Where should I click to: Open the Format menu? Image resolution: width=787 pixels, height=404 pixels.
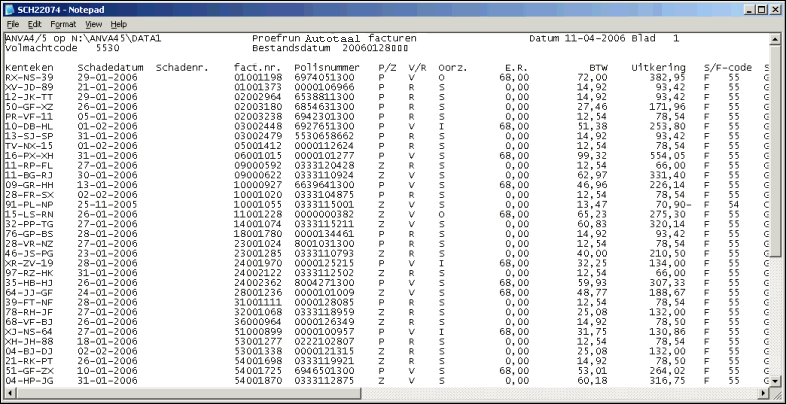pyautogui.click(x=63, y=23)
